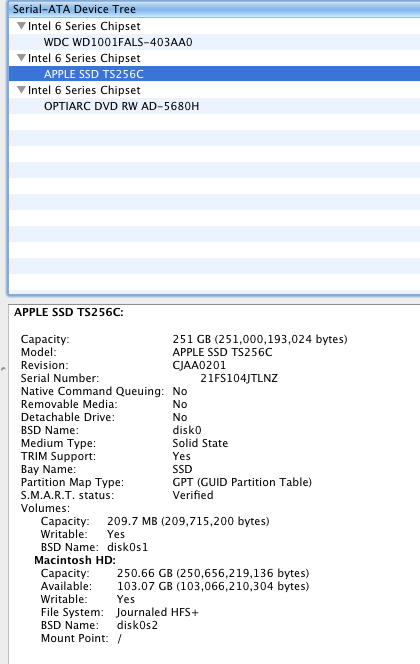Image resolution: width=420 pixels, height=664 pixels.
Task: Click the Revision value CJAA0201
Action: tap(199, 365)
